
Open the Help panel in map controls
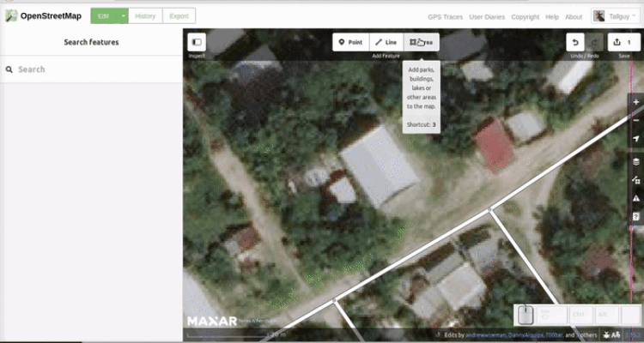point(635,218)
